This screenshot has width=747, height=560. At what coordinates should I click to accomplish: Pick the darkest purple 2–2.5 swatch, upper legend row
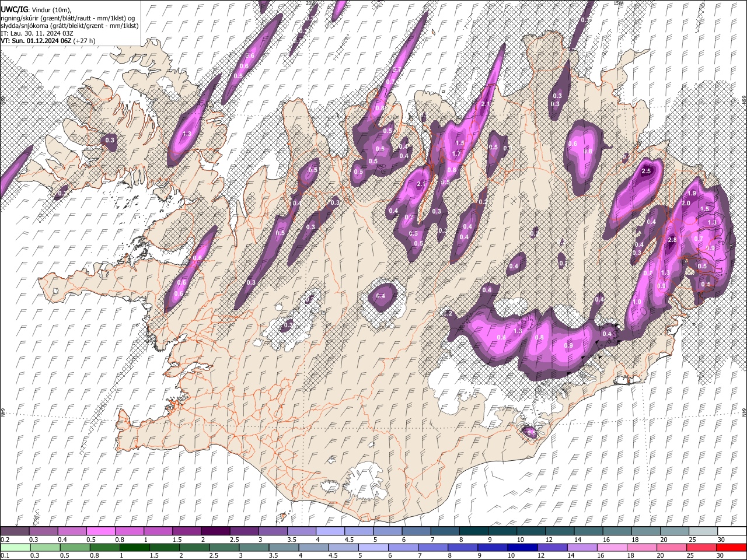pyautogui.click(x=215, y=531)
